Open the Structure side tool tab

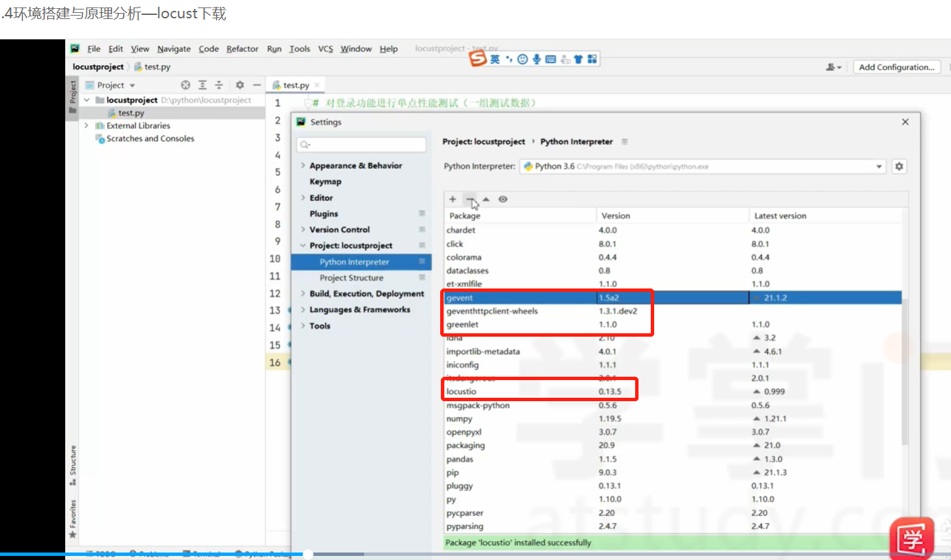[73, 465]
